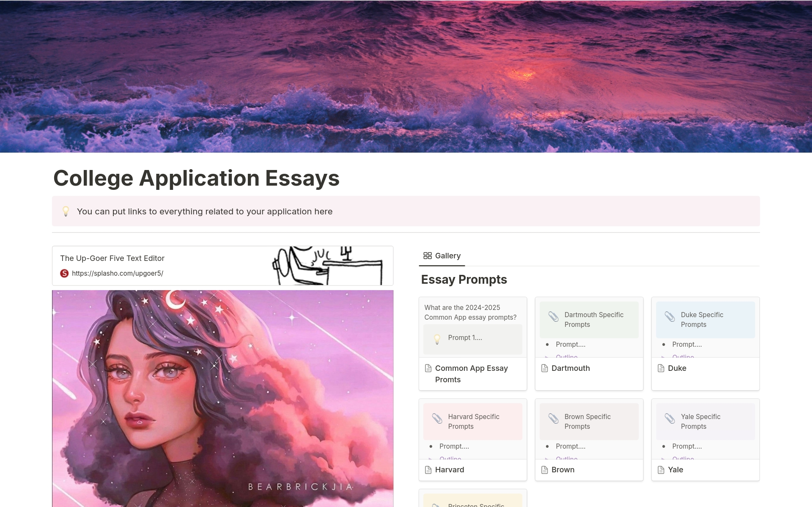Click the Dartmouth page document icon
The width and height of the screenshot is (812, 507).
(x=544, y=367)
